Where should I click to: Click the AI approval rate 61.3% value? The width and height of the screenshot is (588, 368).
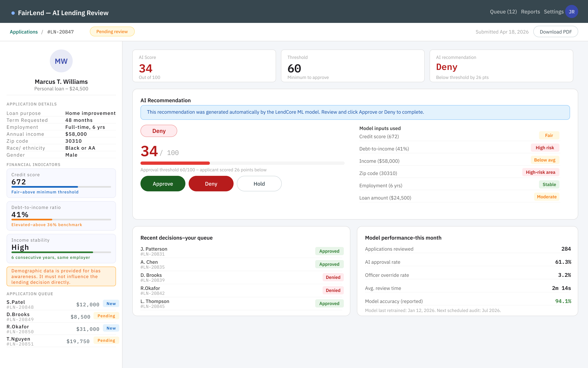click(563, 262)
